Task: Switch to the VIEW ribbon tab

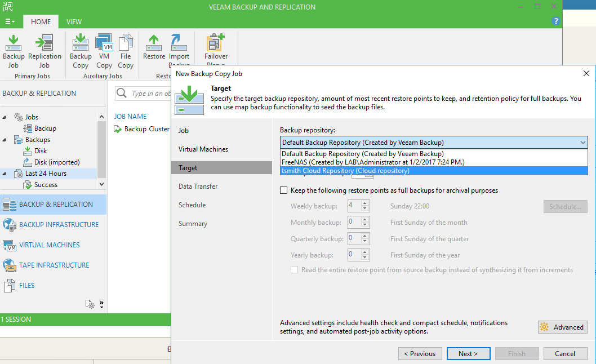Action: [x=74, y=22]
